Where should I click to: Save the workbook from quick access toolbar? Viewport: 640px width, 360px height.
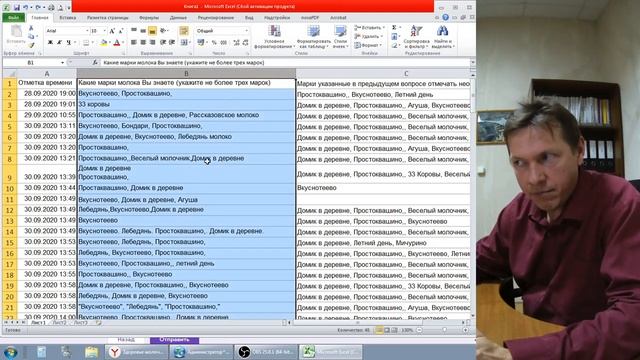pos(17,7)
